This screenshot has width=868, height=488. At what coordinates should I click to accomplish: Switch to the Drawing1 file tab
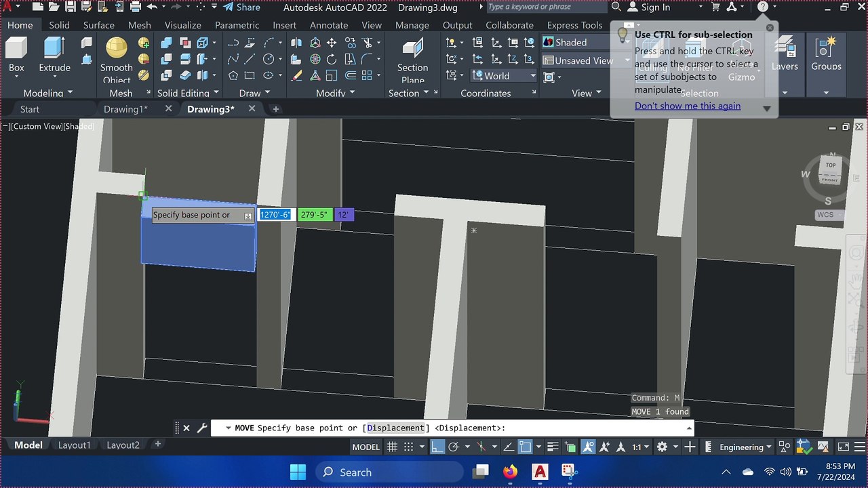click(x=125, y=109)
